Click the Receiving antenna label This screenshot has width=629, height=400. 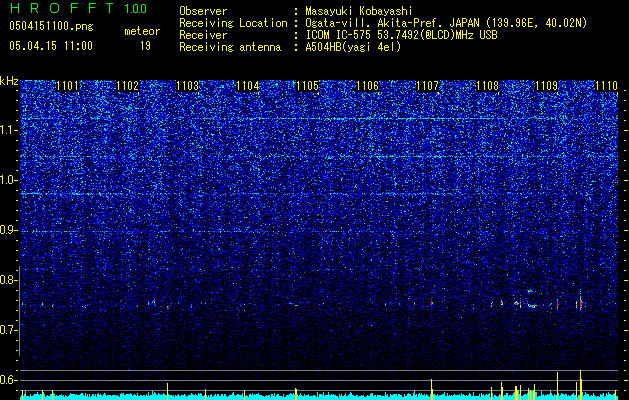point(230,47)
